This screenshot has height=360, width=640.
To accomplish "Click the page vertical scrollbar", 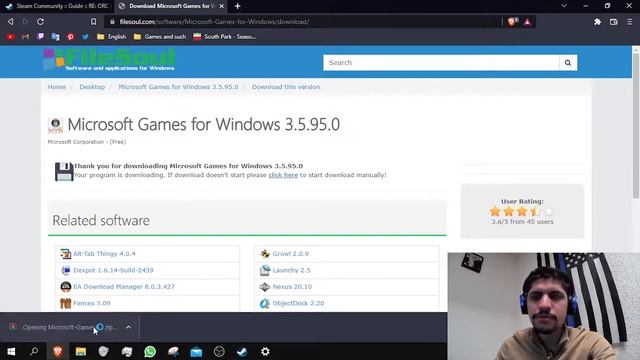I will [x=636, y=127].
